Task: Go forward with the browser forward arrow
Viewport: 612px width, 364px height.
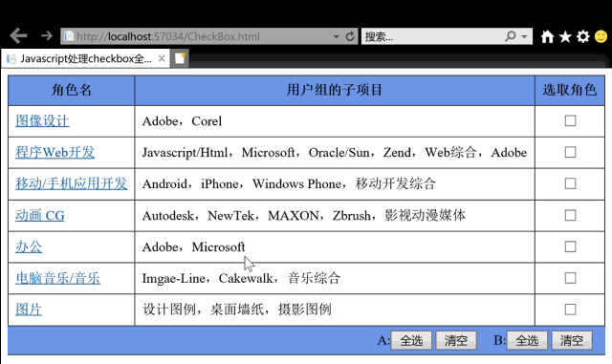Action: click(47, 36)
